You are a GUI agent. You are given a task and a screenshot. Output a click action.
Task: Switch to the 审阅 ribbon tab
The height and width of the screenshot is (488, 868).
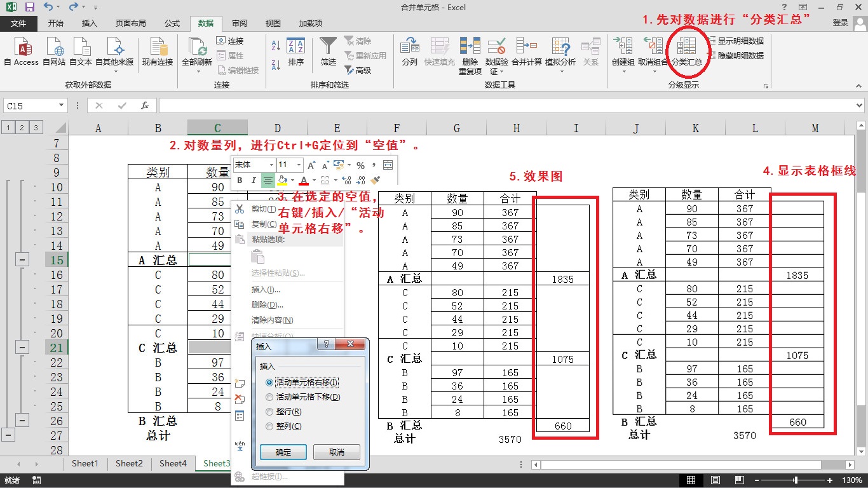point(240,23)
